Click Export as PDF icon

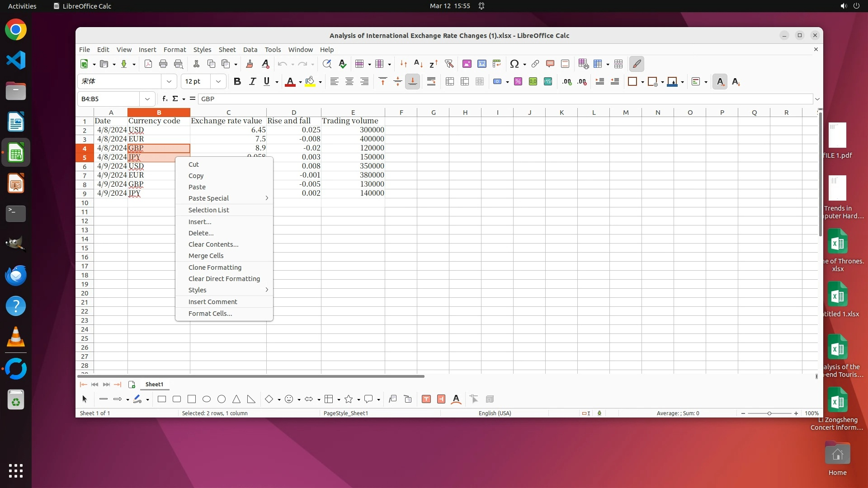[x=148, y=64]
